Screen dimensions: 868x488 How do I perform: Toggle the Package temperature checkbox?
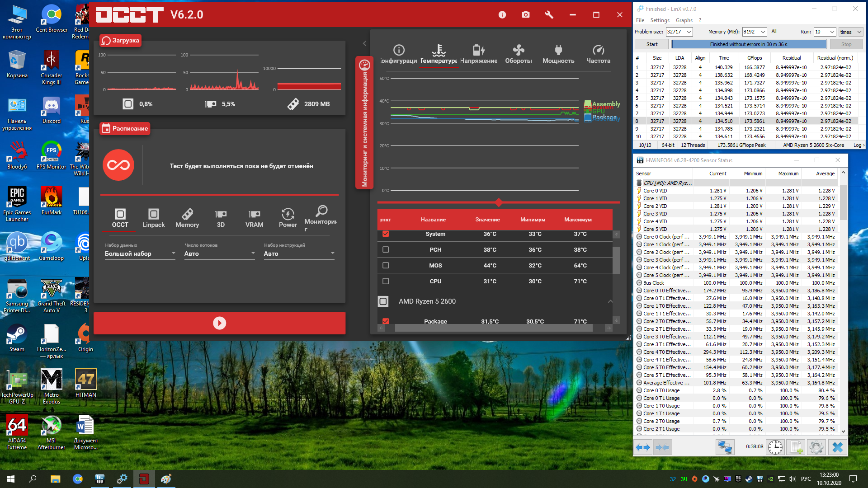386,321
